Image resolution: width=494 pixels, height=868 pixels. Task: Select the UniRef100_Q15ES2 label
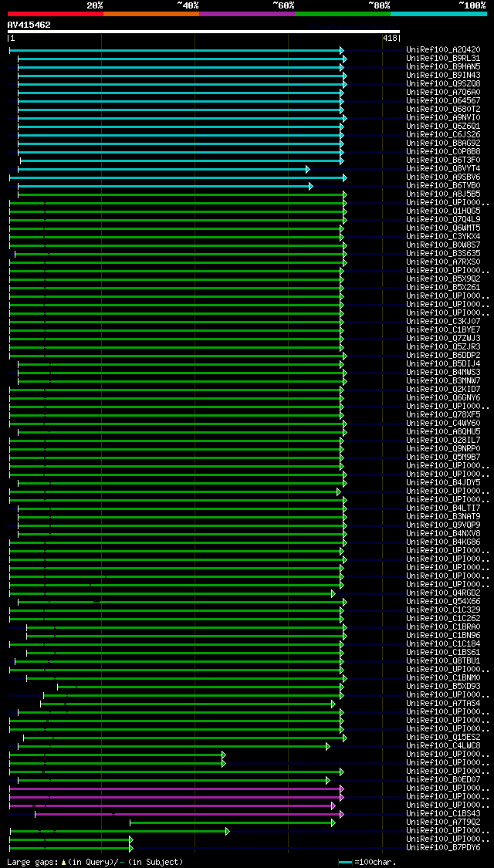pyautogui.click(x=443, y=737)
